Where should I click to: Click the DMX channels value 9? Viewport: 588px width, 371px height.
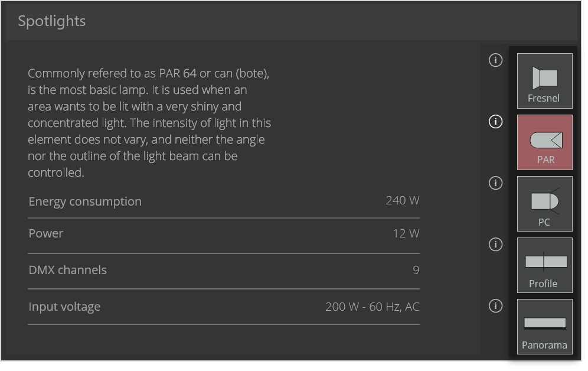(x=416, y=270)
